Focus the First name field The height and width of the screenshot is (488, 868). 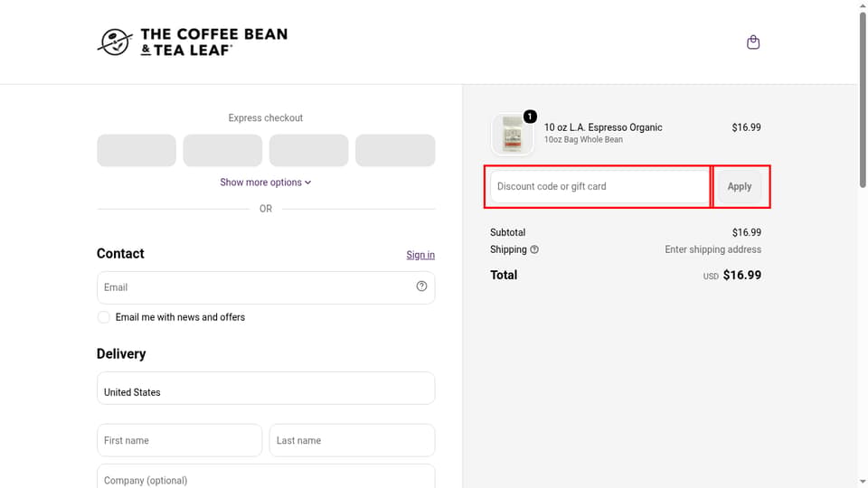coord(179,440)
